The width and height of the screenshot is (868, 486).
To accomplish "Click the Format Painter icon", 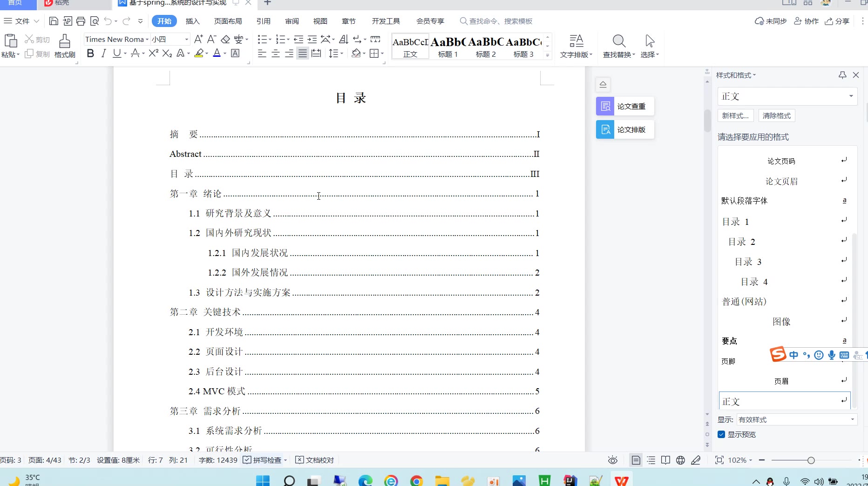I will [65, 46].
